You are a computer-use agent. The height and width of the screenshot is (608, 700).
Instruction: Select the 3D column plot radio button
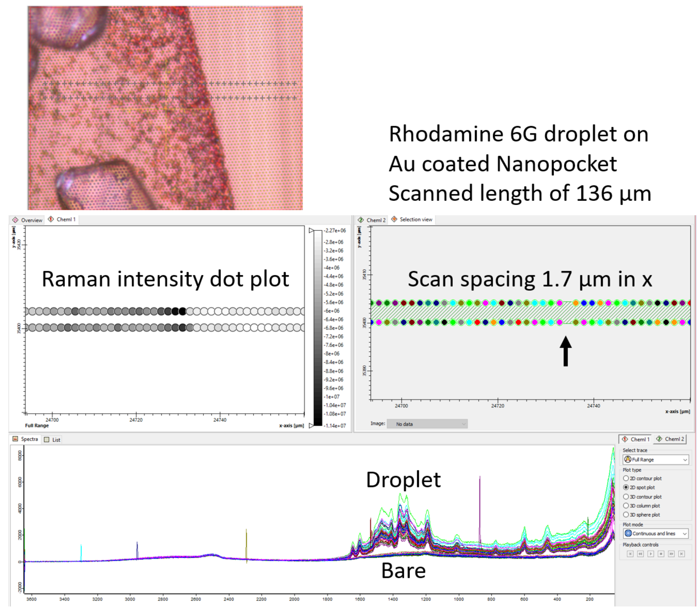626,505
